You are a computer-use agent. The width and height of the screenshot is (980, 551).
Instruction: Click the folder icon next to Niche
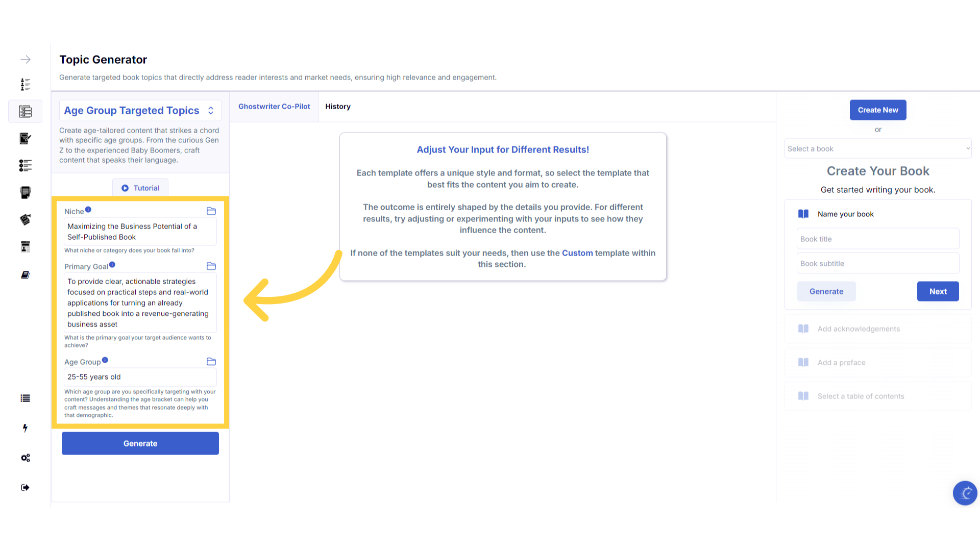(x=211, y=211)
